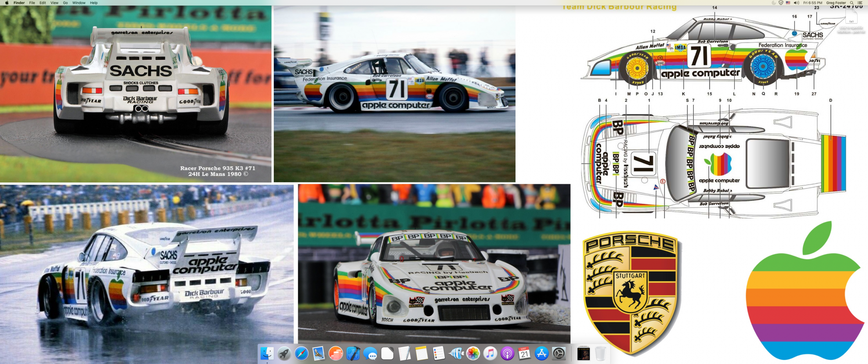Open the Finder application menu
Screen dimensions: 868x364
coord(19,3)
